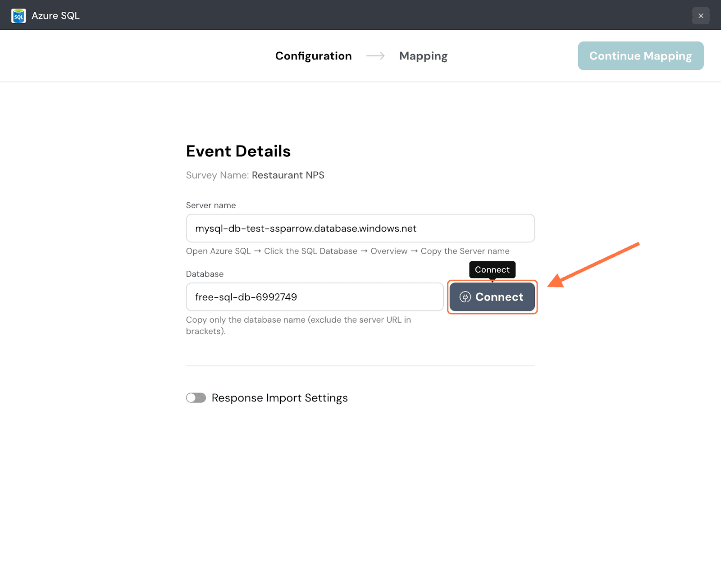Screen dimensions: 721x588
Task: Click the Server name field label
Action: point(211,205)
